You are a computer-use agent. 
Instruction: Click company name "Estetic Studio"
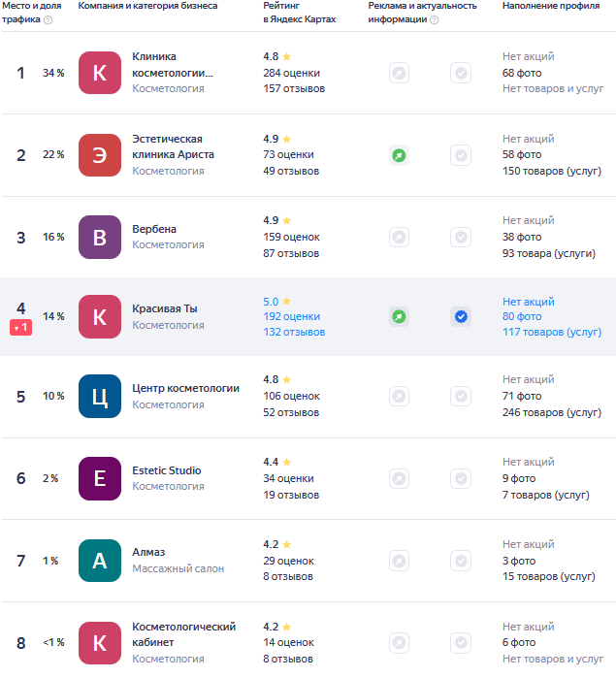coord(167,470)
